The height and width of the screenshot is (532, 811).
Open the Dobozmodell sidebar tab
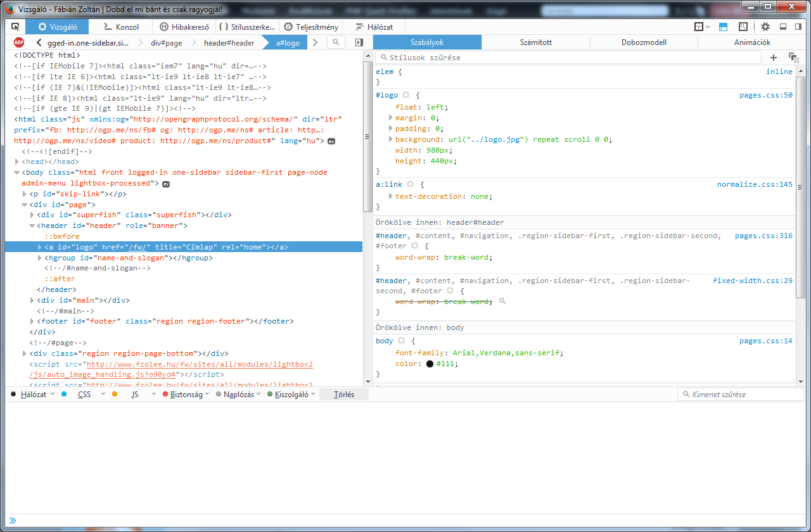[644, 42]
